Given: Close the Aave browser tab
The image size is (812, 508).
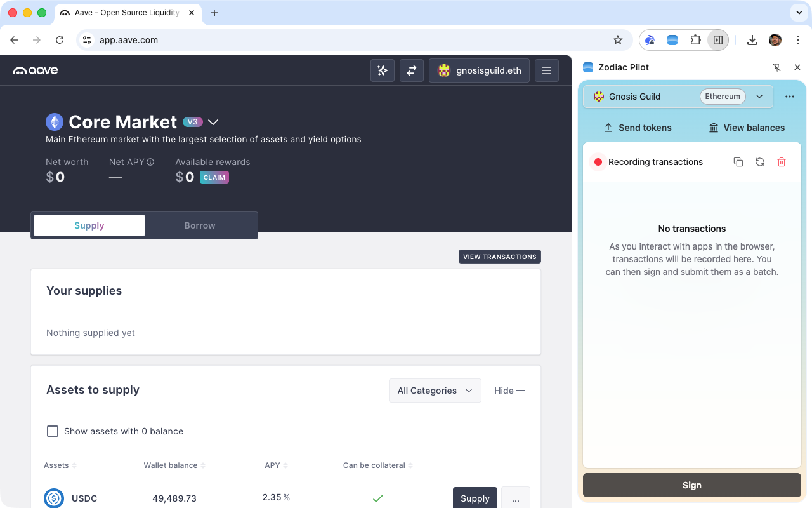Looking at the screenshot, I should 192,13.
